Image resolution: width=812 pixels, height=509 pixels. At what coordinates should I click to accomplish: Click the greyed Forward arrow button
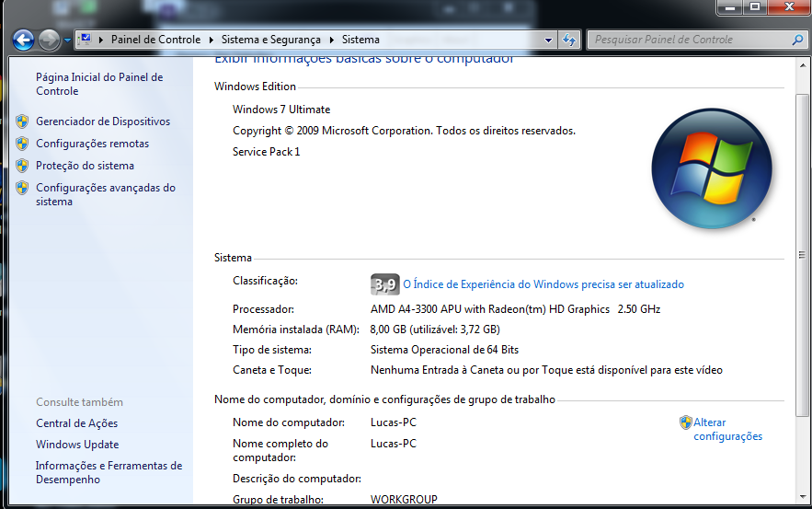(x=49, y=40)
